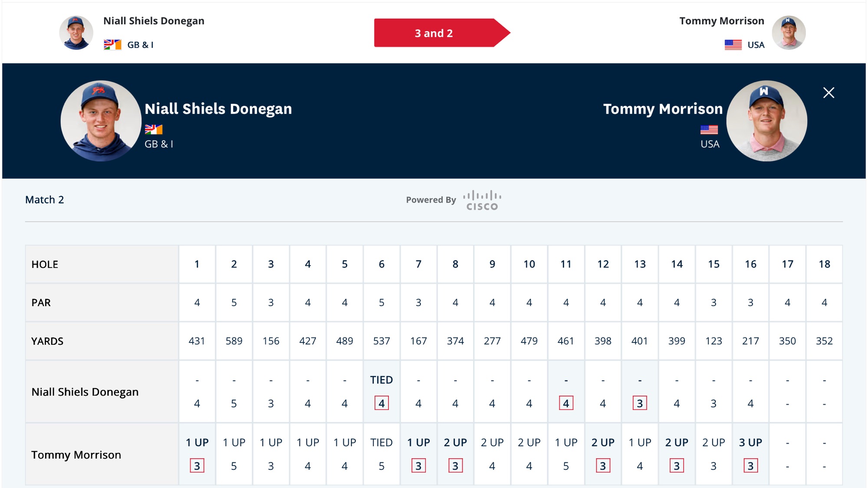Click Donegan's boxed score on hole 11
868x488 pixels.
point(566,403)
